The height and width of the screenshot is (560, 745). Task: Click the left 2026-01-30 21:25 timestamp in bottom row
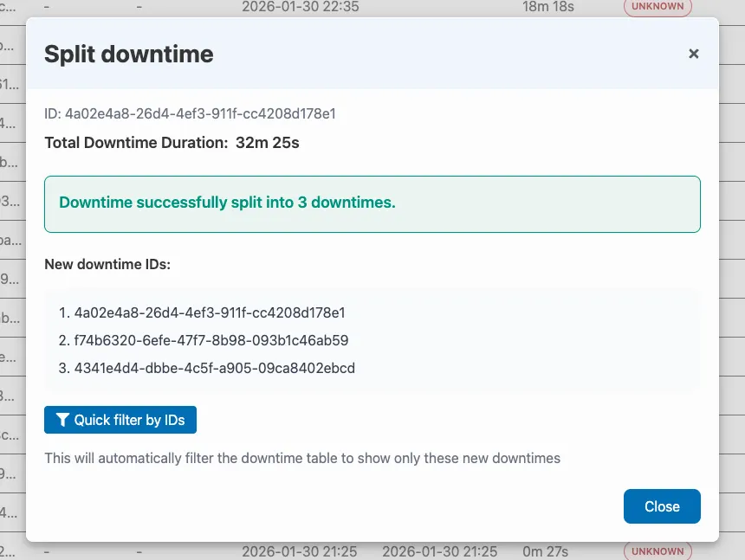click(x=300, y=551)
